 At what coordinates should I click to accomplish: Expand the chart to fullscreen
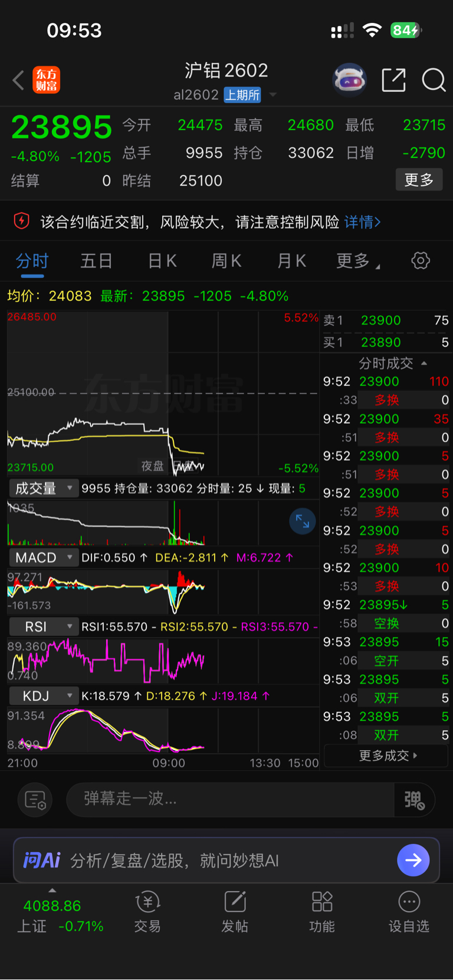pos(303,521)
